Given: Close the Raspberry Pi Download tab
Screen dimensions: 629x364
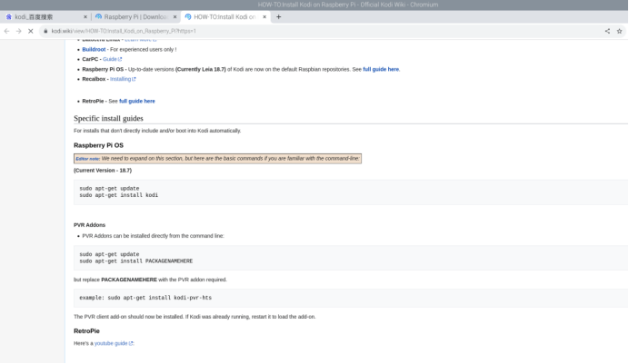Looking at the screenshot, I should point(175,17).
